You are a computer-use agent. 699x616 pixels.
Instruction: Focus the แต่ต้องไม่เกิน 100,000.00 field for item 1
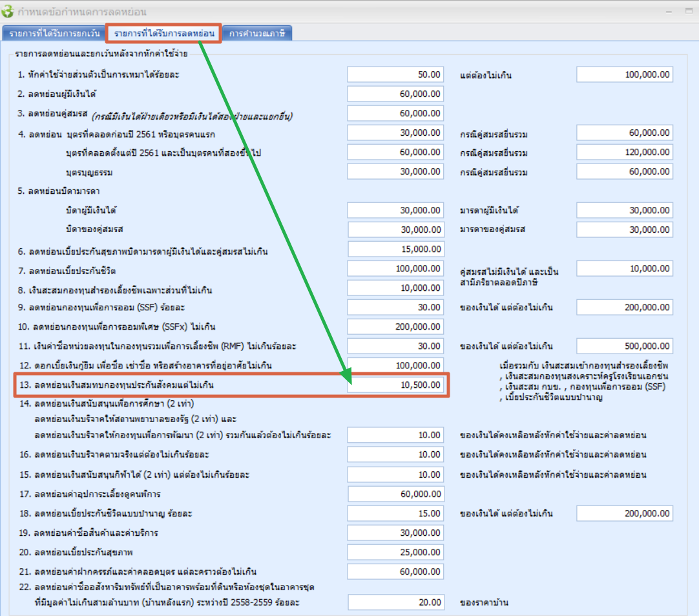coord(624,75)
